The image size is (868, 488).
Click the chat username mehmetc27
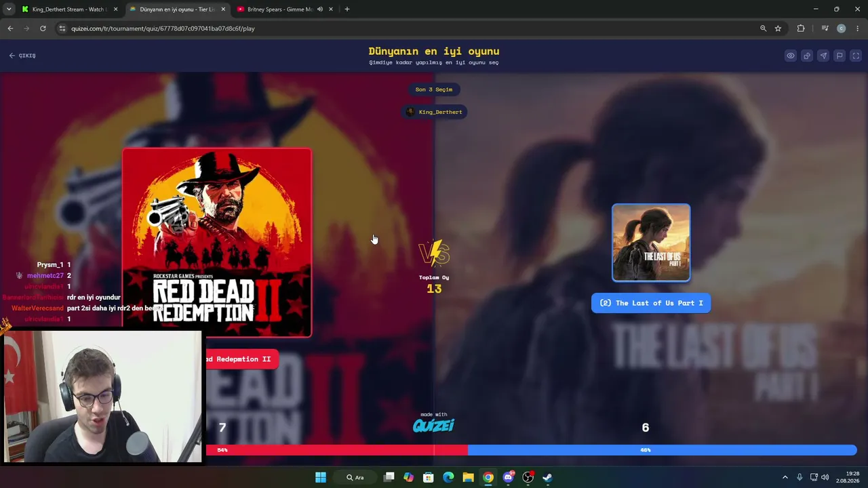(45, 276)
